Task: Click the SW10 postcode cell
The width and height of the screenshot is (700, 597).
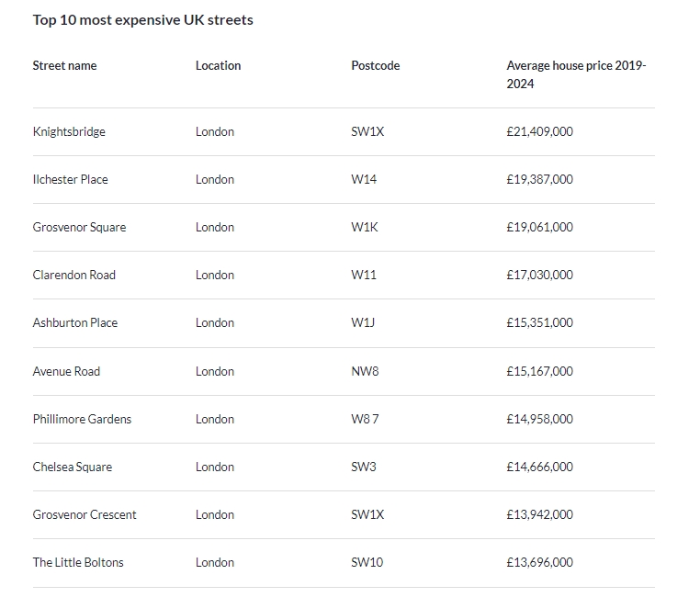Action: click(x=367, y=562)
